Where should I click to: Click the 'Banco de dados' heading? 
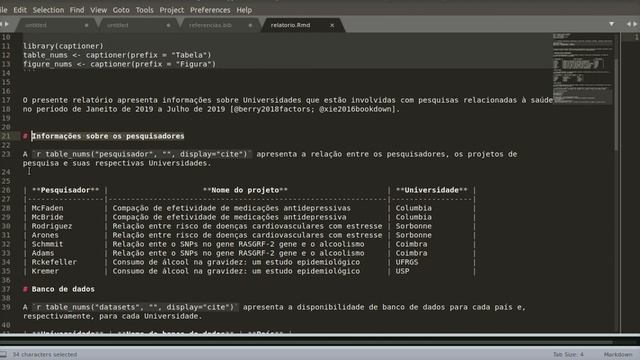[63, 289]
